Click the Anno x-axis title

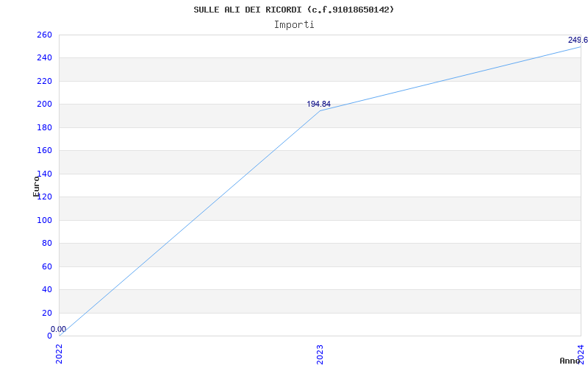point(570,361)
